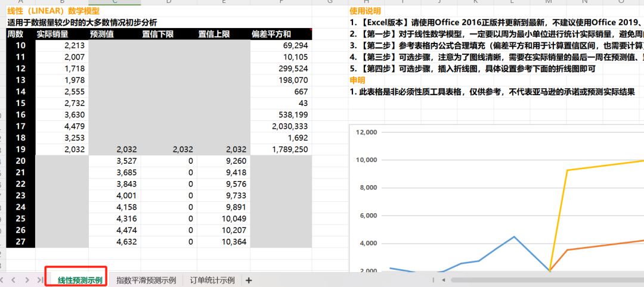Select deviation cell 198,070

[x=281, y=80]
